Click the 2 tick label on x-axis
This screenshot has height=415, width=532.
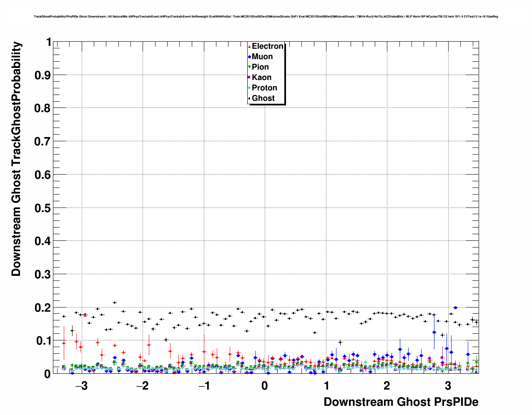[387, 385]
